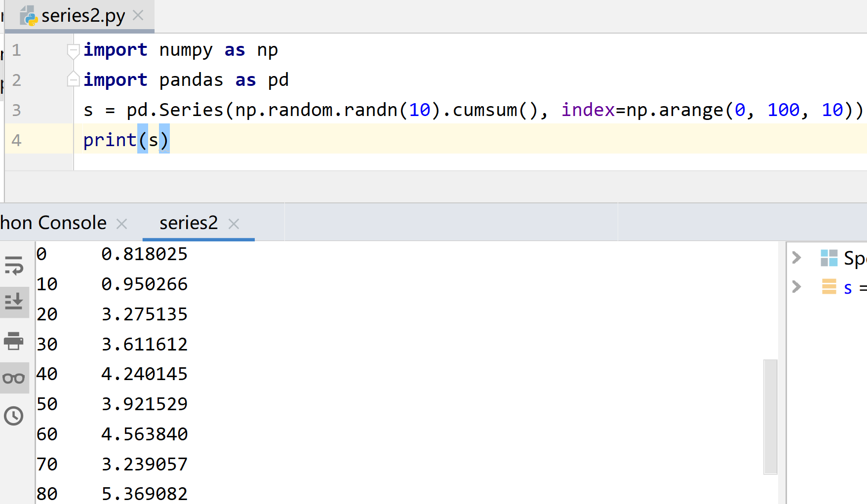Switch to the series2 console tab
Screen dimensions: 867x504
[188, 223]
